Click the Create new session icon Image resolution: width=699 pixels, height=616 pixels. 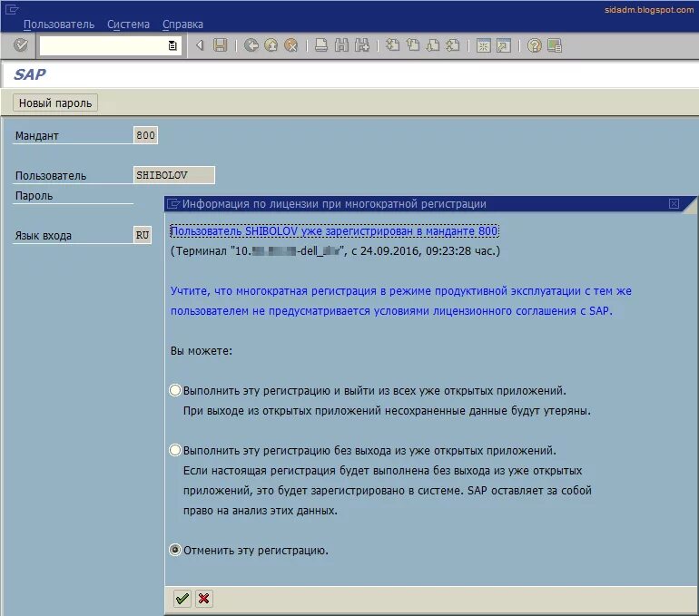click(x=484, y=45)
